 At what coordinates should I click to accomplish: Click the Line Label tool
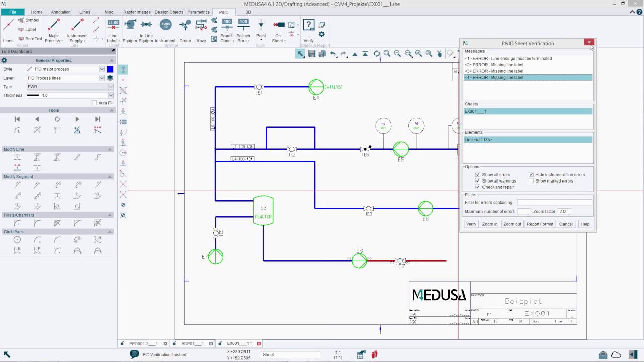[x=113, y=30]
